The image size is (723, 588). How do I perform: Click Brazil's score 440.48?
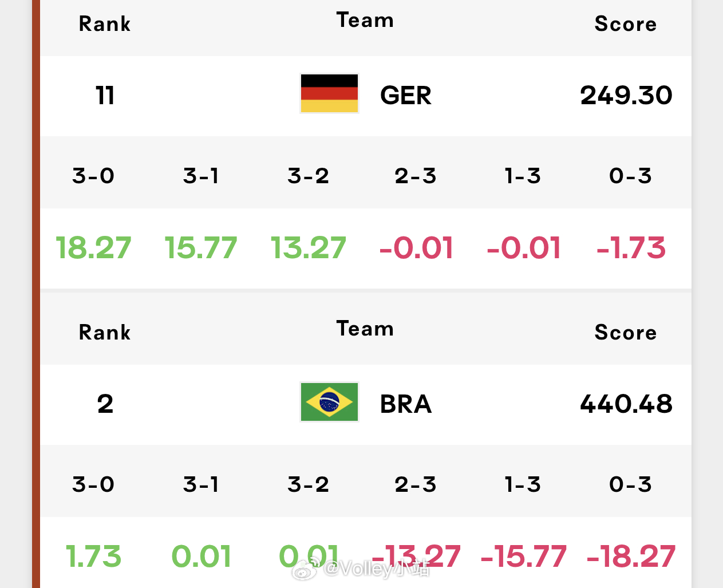click(626, 404)
